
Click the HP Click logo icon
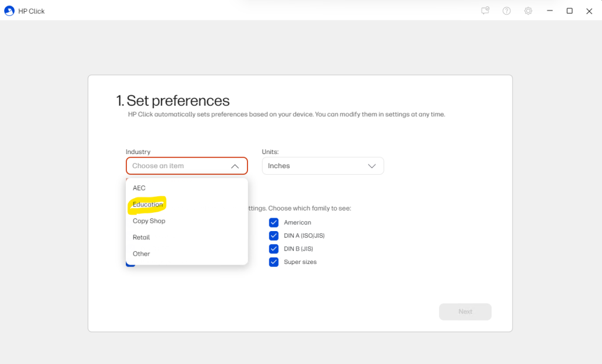[x=9, y=11]
